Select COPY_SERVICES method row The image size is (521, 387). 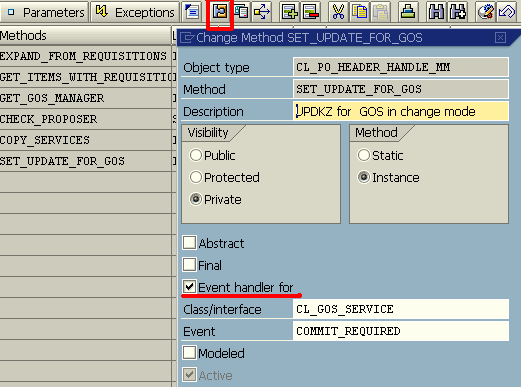coord(86,140)
